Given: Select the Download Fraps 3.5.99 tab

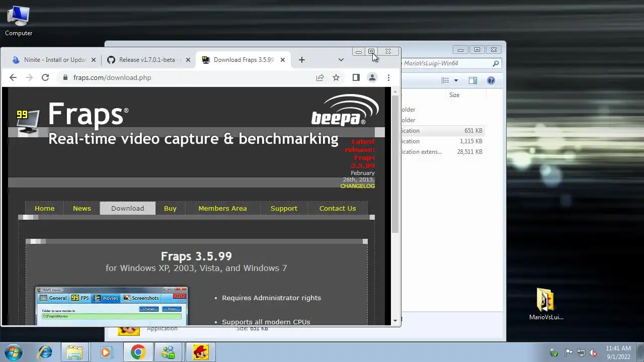Looking at the screenshot, I should click(x=244, y=60).
